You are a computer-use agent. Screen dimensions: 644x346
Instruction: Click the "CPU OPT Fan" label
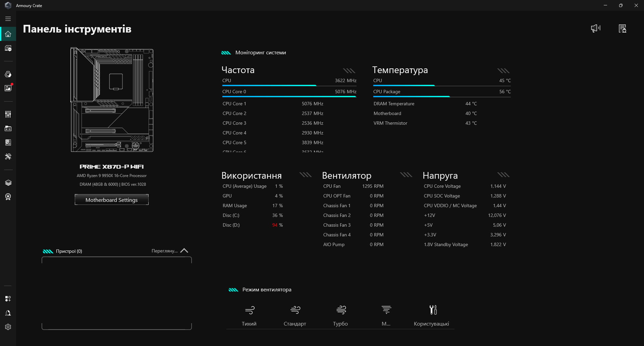(337, 196)
